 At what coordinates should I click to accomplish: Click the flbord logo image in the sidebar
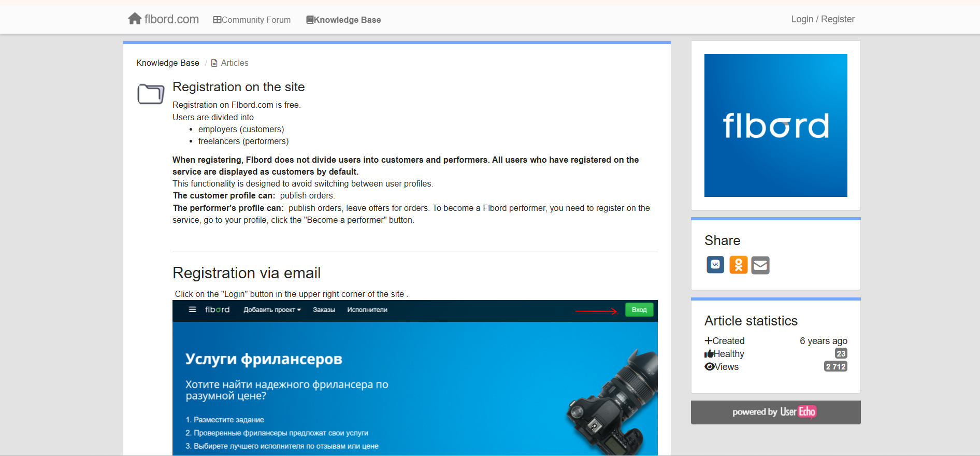pyautogui.click(x=775, y=125)
